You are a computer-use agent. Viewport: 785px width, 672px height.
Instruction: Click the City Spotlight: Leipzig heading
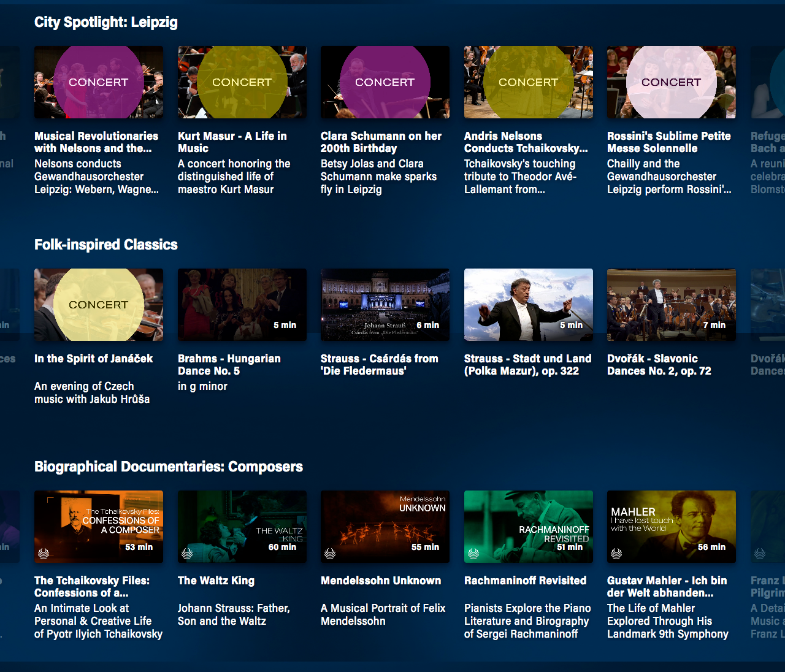tap(106, 23)
